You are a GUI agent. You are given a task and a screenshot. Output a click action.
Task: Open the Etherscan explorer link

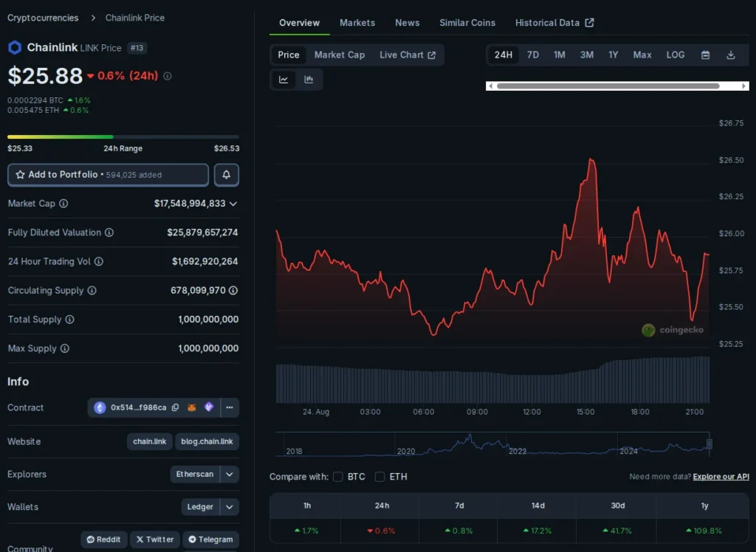pos(195,474)
